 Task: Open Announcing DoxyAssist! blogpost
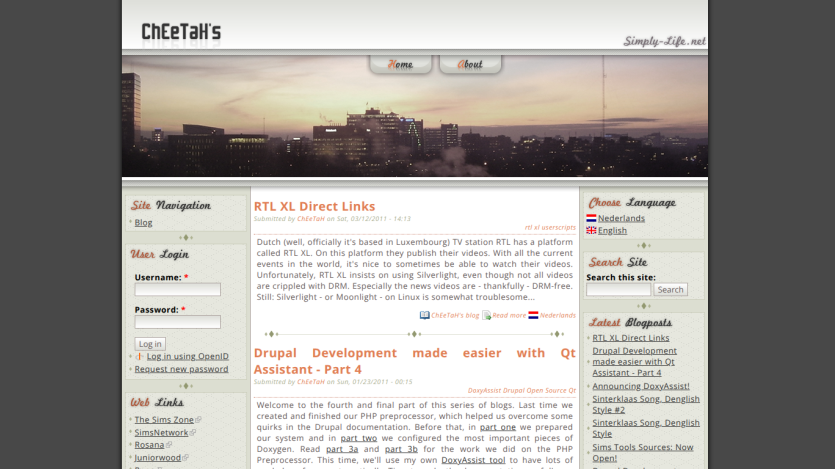click(641, 386)
